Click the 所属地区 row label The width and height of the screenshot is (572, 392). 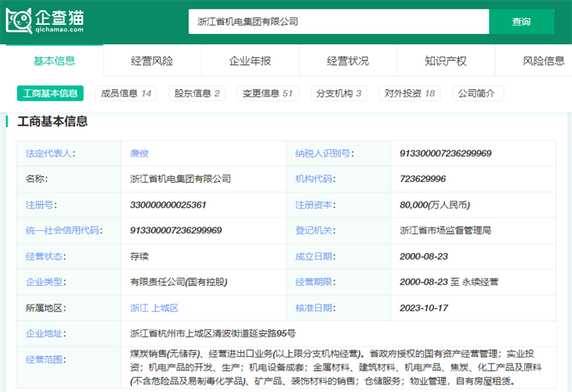[x=46, y=308]
